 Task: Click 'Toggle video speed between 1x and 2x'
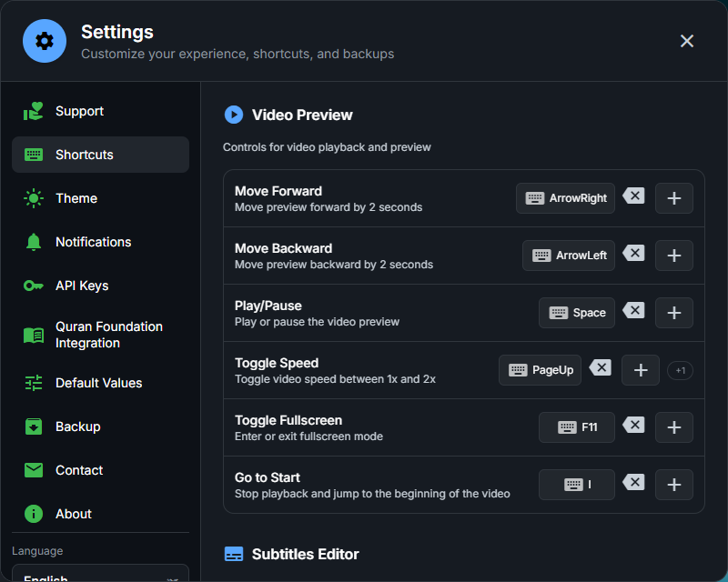pyautogui.click(x=335, y=379)
